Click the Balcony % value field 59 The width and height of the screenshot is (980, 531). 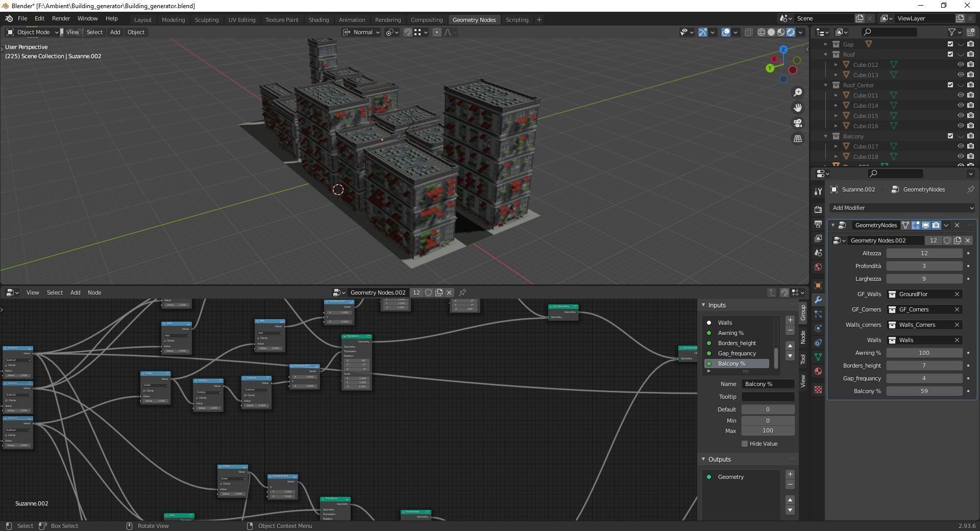coord(924,391)
